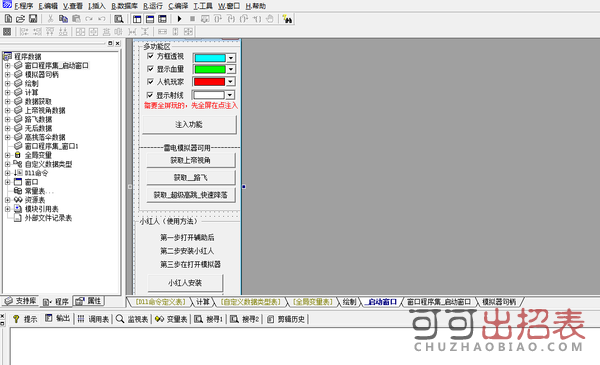Open the 编辑 menu
Viewport: 600px width, 365px height.
tap(48, 6)
